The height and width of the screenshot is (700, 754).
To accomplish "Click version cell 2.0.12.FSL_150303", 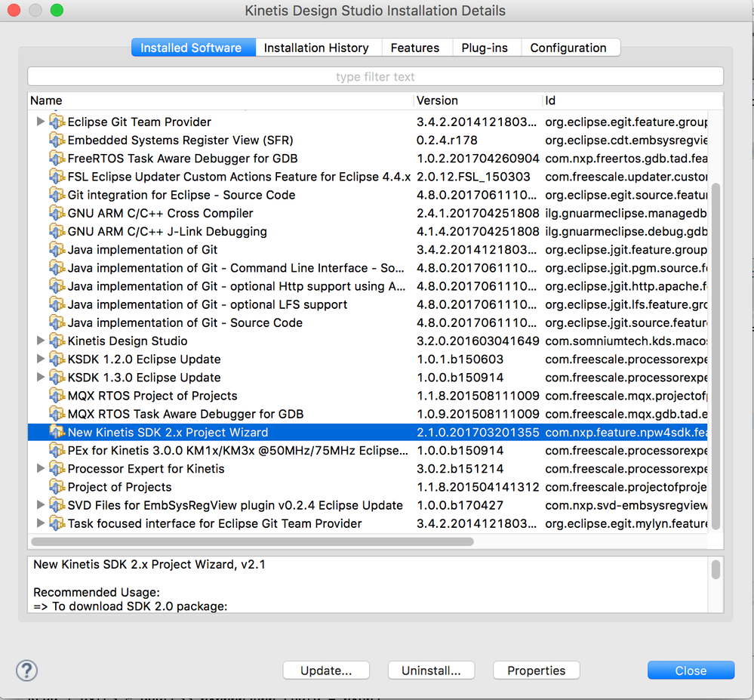I will pyautogui.click(x=473, y=177).
